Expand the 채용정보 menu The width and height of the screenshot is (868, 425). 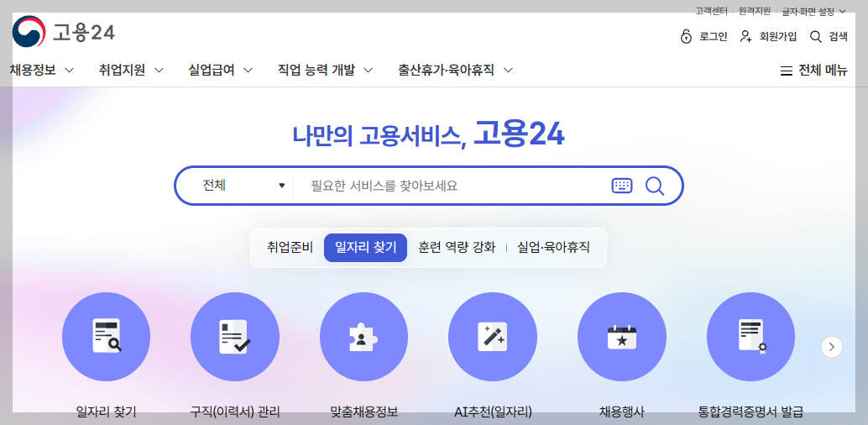[x=41, y=71]
